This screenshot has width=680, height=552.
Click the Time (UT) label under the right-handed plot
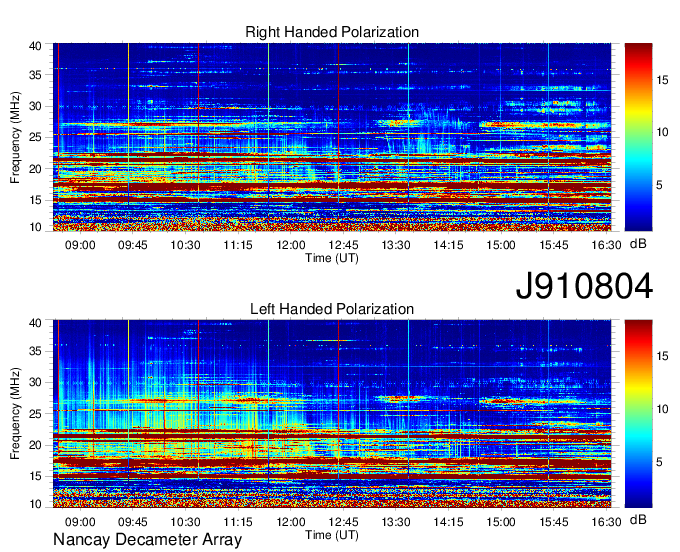tap(332, 258)
